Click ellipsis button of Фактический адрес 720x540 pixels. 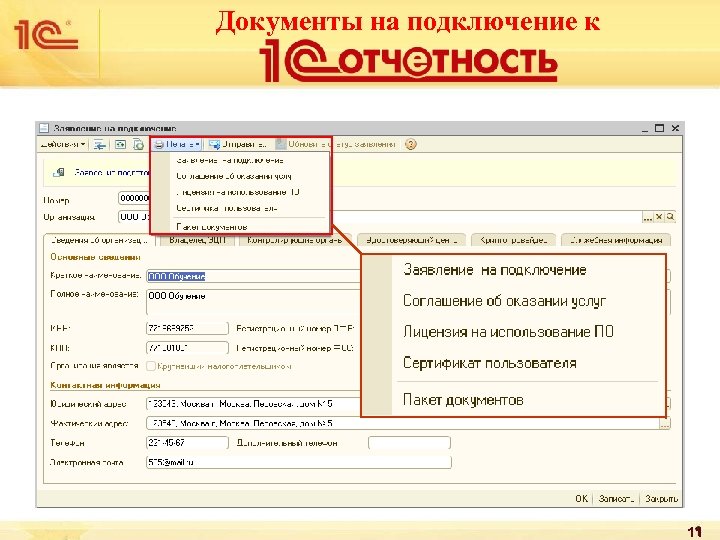click(x=665, y=424)
